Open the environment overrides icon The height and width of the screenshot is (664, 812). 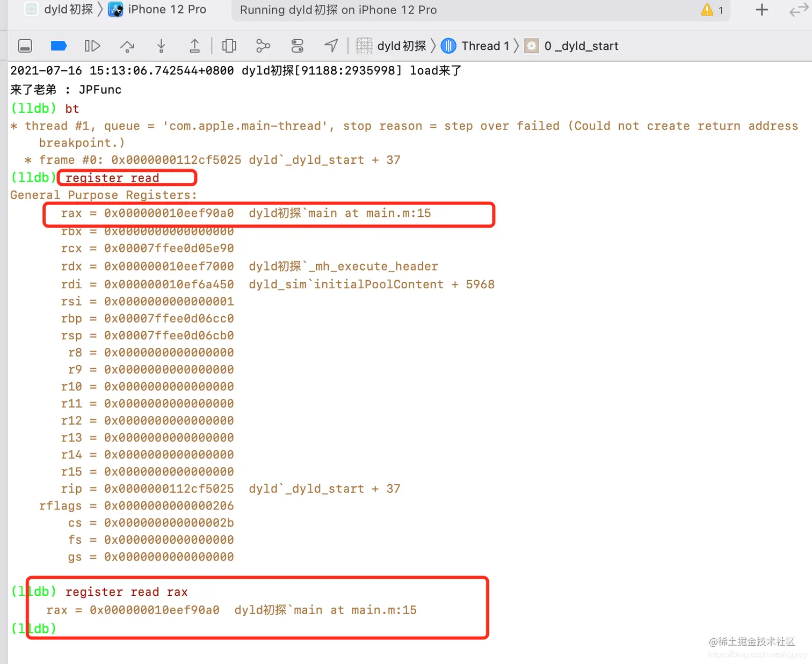[x=298, y=46]
